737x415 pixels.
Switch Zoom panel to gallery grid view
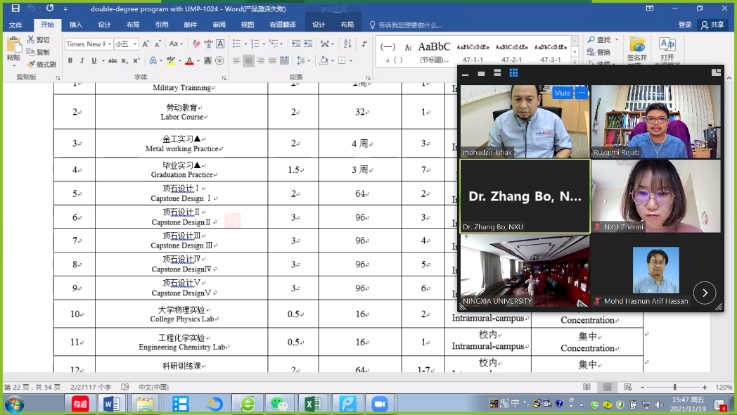pos(513,73)
